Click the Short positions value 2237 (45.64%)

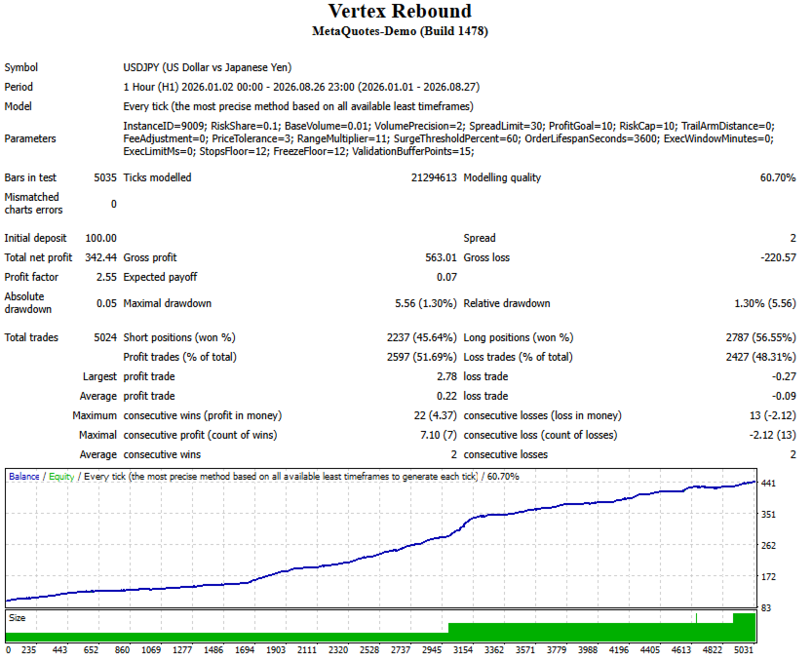point(422,337)
